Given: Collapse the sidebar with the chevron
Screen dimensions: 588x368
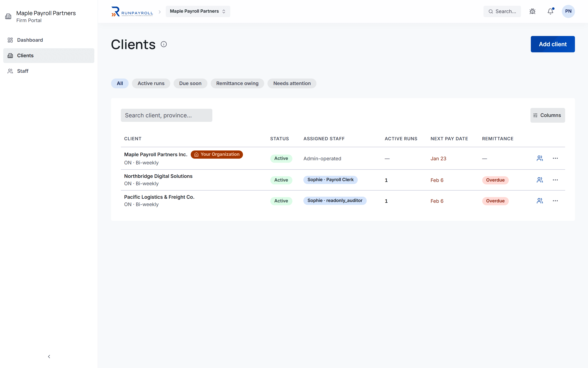Looking at the screenshot, I should (49, 357).
